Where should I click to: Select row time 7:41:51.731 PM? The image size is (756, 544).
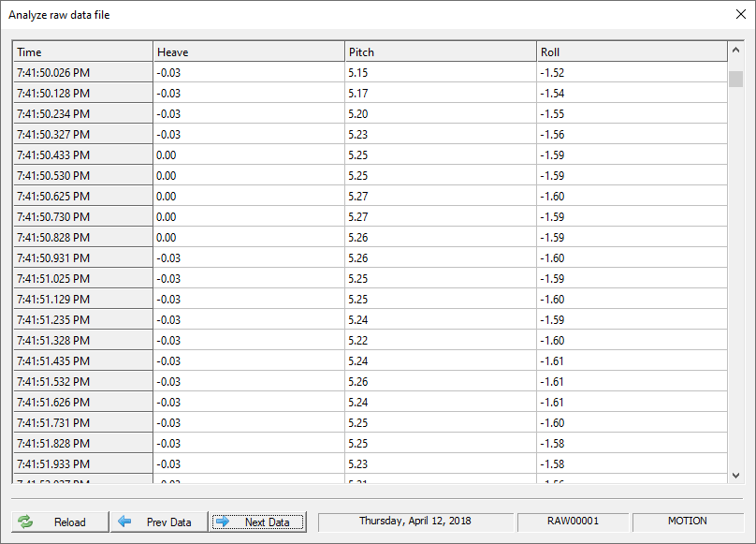pyautogui.click(x=83, y=423)
